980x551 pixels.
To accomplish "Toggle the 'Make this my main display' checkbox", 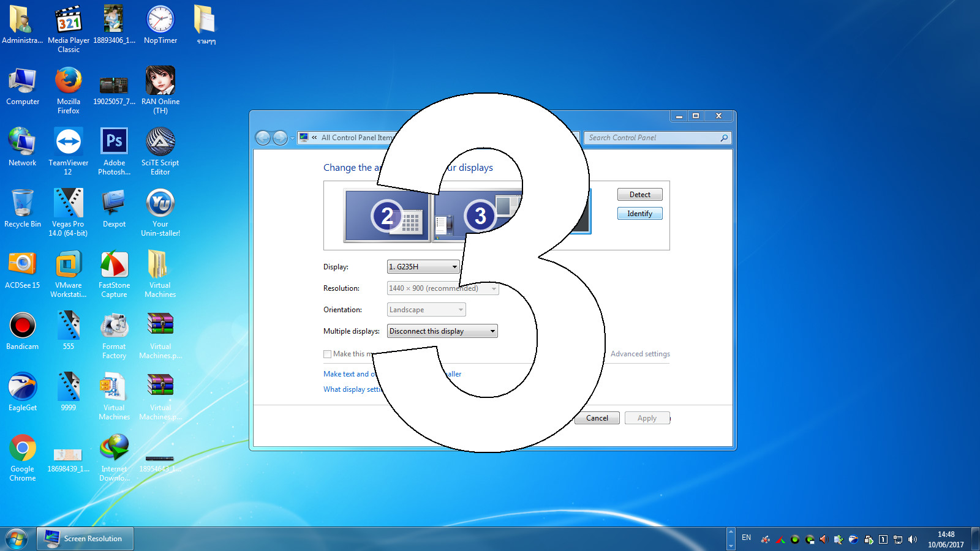I will point(327,354).
